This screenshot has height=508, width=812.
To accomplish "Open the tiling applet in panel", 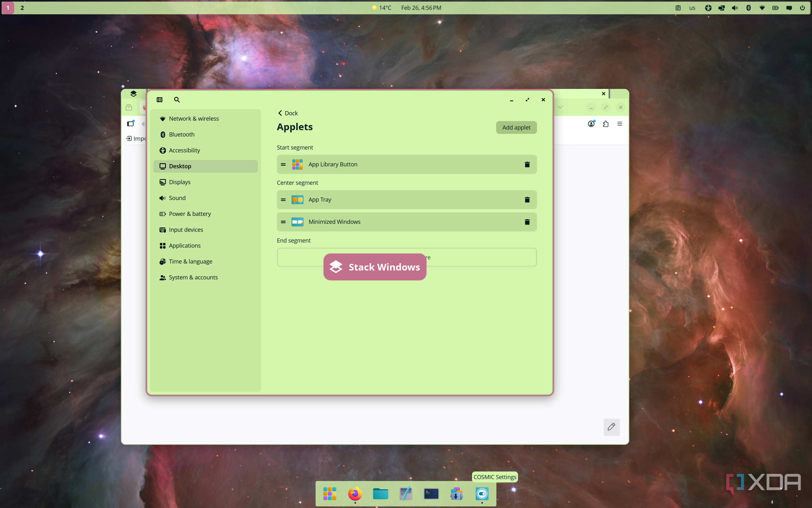I will 722,8.
